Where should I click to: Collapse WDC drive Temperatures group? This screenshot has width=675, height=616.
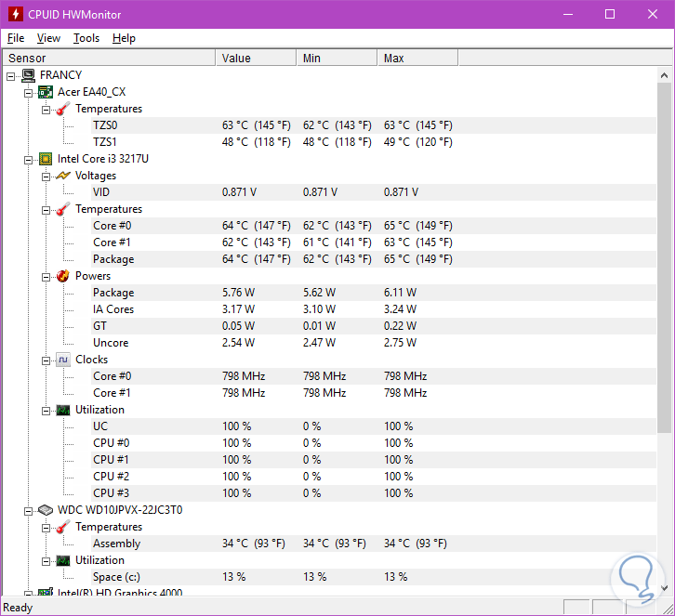[46, 529]
